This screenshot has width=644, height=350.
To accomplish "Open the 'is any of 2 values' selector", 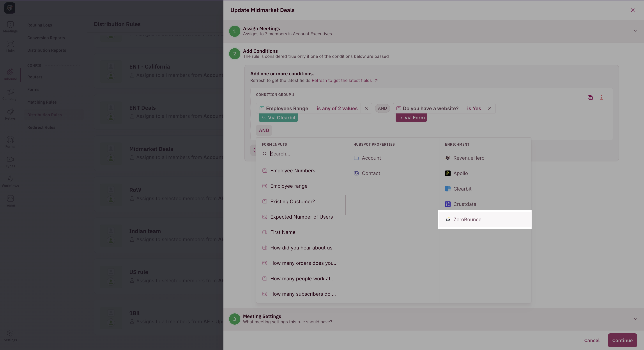I will tap(337, 108).
